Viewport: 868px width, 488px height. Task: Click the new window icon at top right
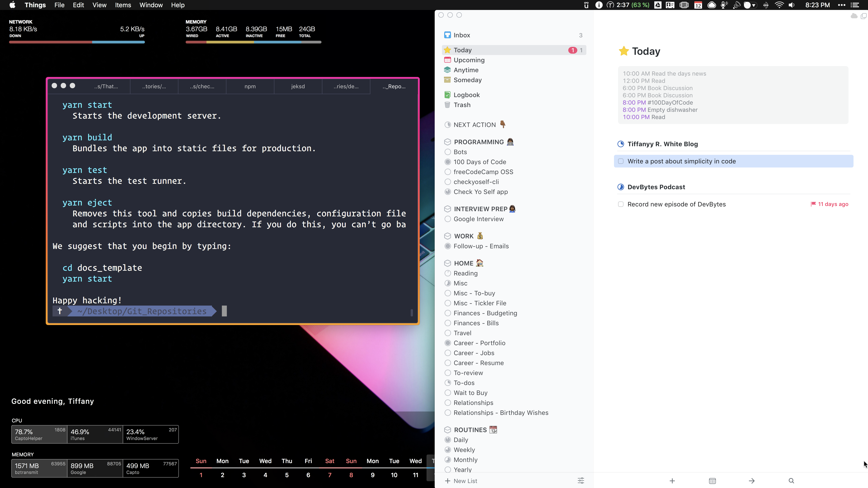[x=863, y=16]
